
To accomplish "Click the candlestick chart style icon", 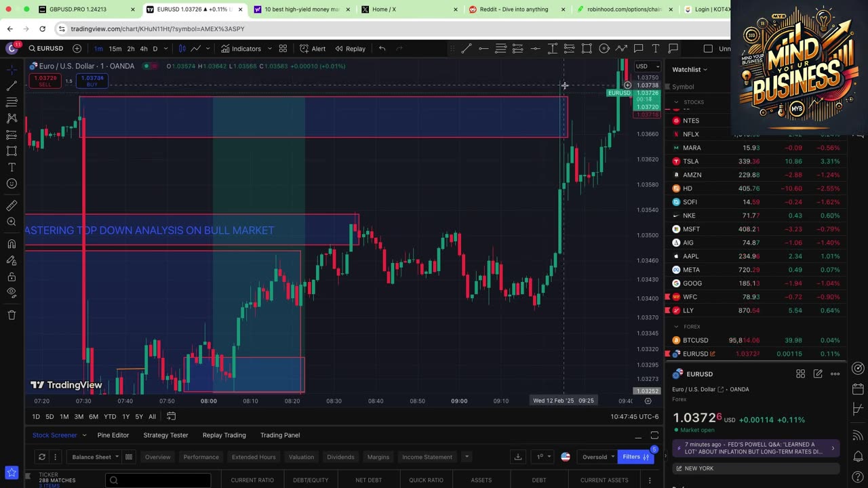I will pyautogui.click(x=182, y=49).
